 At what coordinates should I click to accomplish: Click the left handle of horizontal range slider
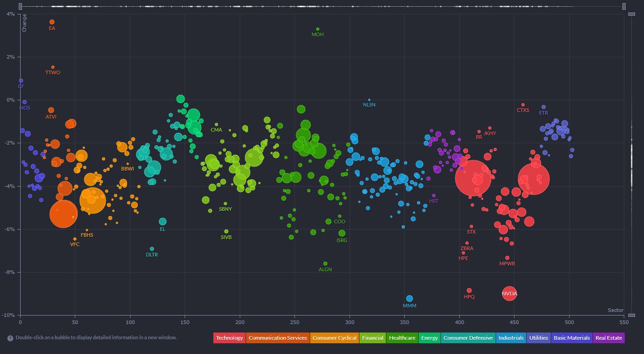coord(21,6)
